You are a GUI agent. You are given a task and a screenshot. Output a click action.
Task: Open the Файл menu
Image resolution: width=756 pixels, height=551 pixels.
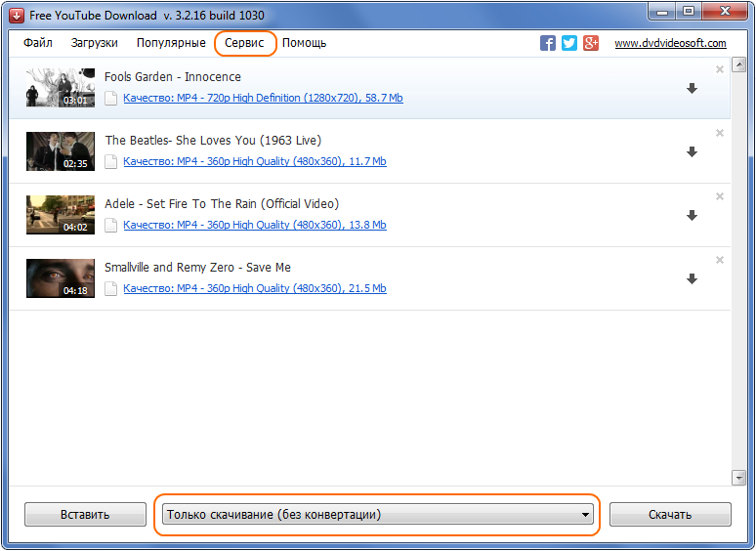tap(38, 43)
